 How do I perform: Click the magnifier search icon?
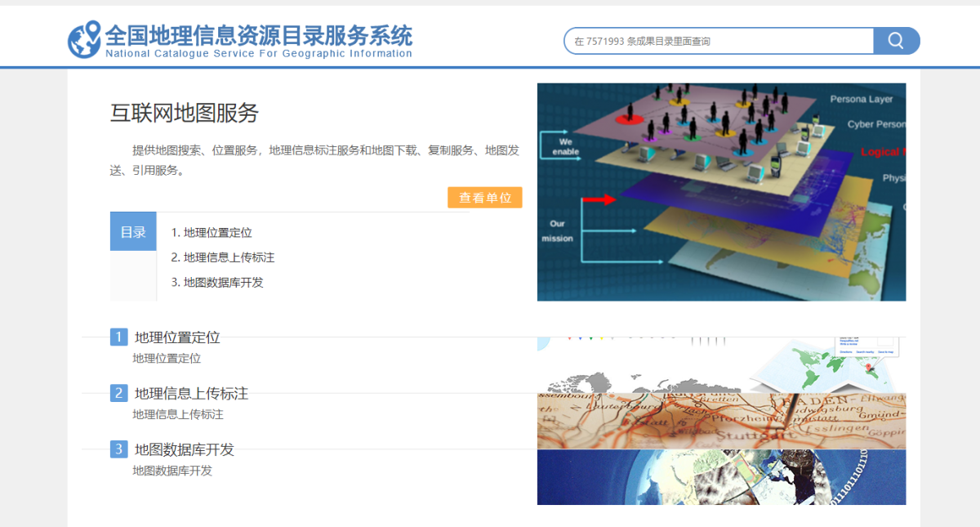[895, 40]
